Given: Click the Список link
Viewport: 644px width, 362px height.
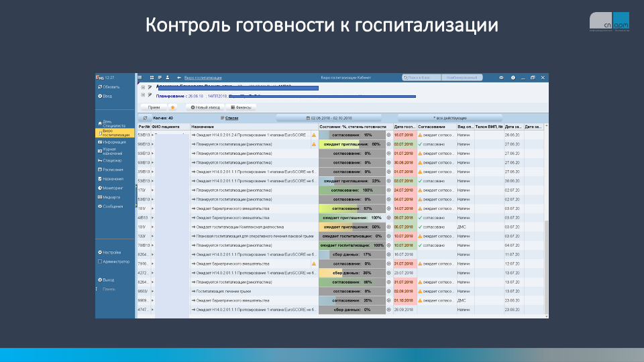Looking at the screenshot, I should [x=231, y=118].
